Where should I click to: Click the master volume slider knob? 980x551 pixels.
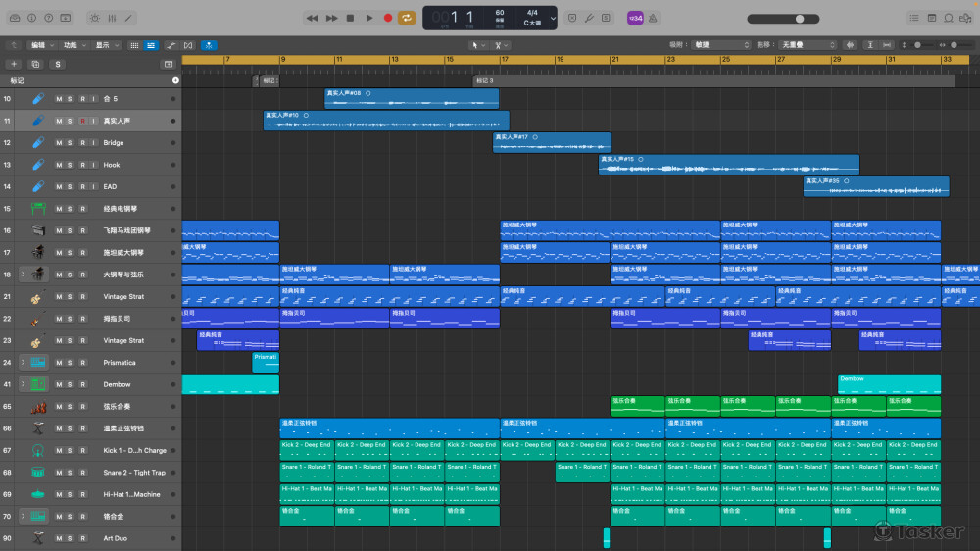click(800, 19)
